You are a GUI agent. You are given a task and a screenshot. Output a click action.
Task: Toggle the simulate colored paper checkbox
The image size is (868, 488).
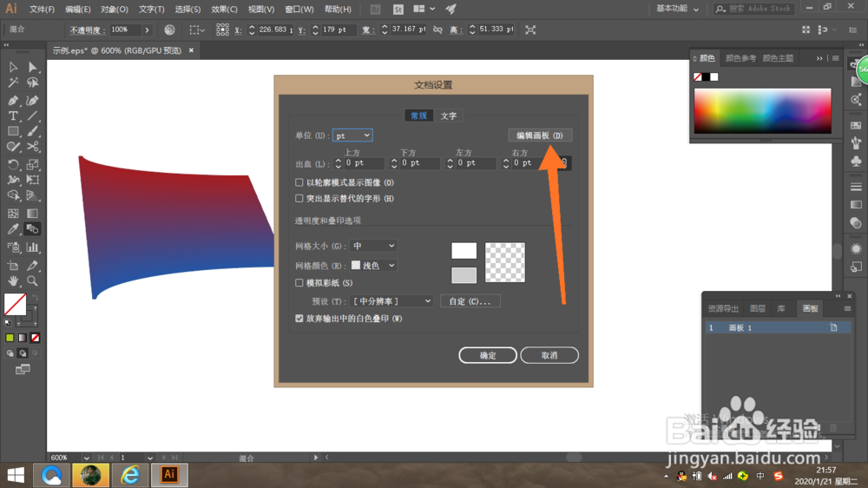click(299, 282)
